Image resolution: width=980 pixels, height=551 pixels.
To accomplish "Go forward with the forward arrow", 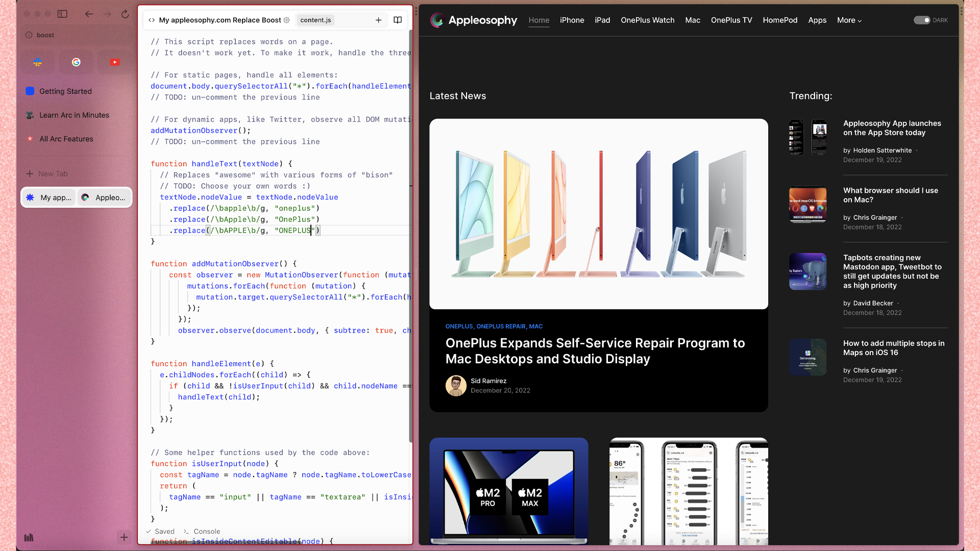I will [107, 14].
